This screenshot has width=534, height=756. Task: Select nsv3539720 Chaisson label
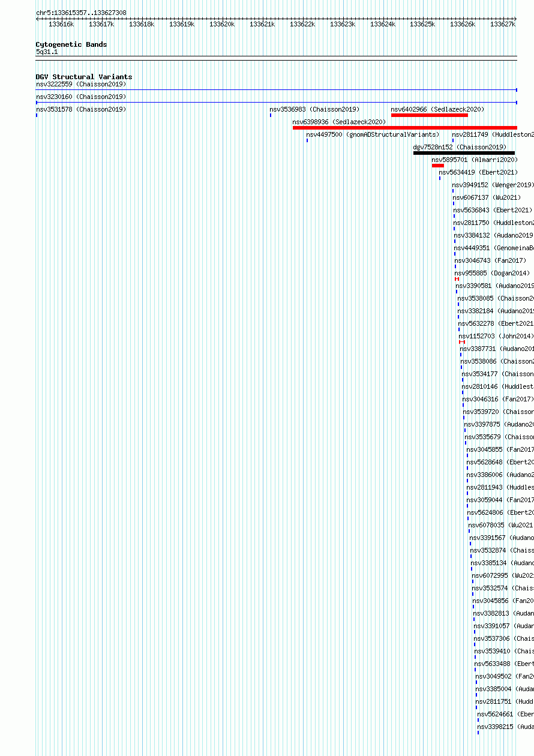tap(498, 412)
